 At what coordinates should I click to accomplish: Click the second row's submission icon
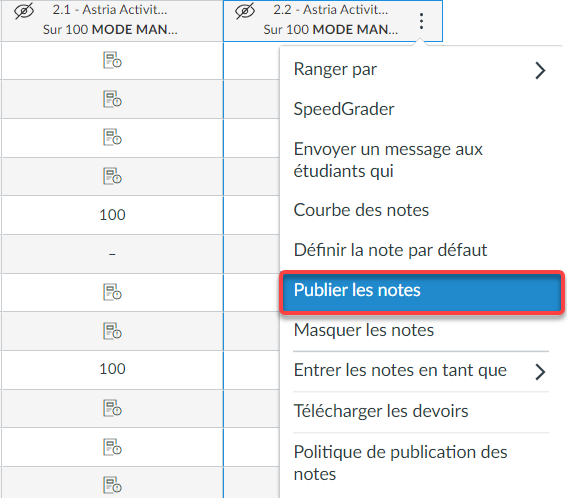(112, 99)
